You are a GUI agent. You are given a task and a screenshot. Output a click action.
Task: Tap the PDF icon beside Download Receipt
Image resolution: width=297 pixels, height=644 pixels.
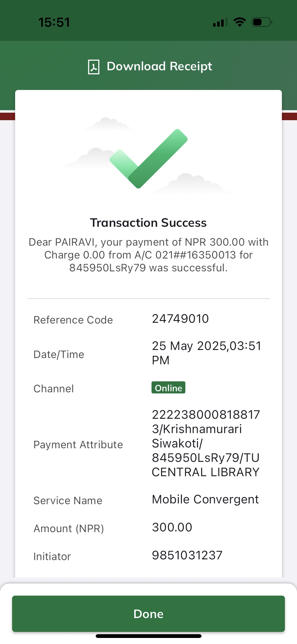coord(93,67)
